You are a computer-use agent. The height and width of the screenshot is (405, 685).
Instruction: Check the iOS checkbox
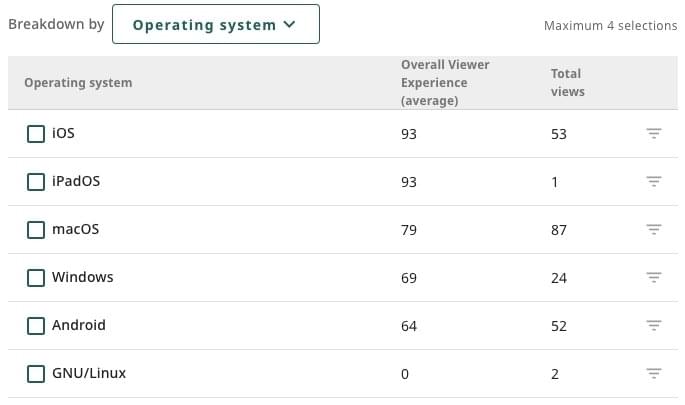pos(36,134)
